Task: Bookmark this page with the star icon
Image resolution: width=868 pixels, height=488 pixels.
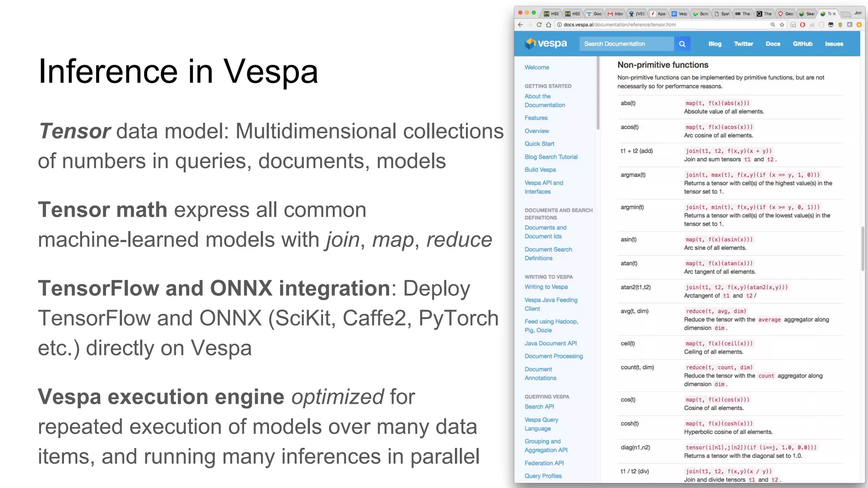Action: tap(782, 25)
